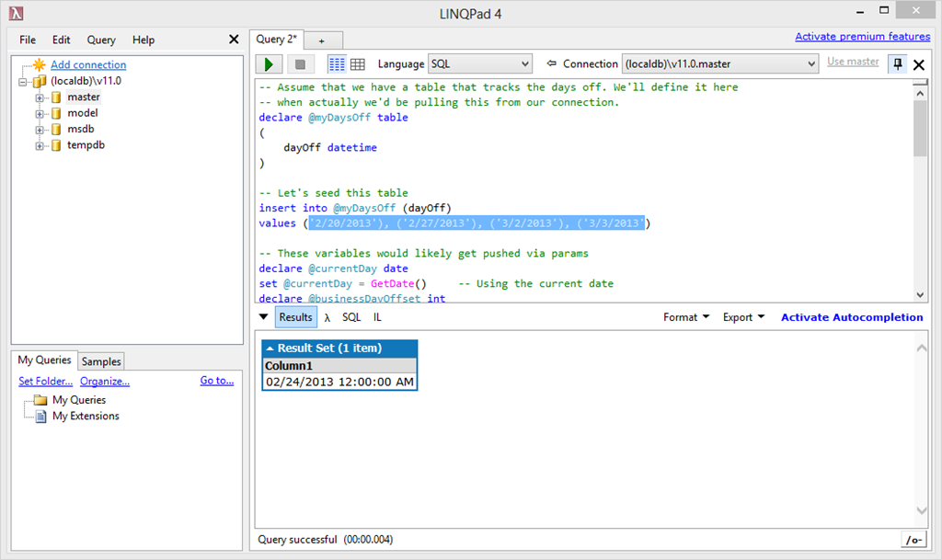
Task: Select the Query 2* tab
Action: point(276,39)
